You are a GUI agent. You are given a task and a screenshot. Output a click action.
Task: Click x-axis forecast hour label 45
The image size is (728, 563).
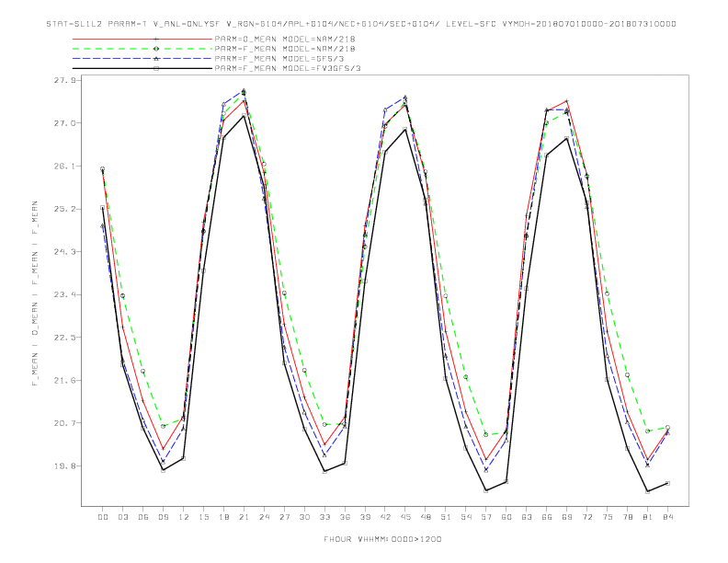click(x=405, y=517)
